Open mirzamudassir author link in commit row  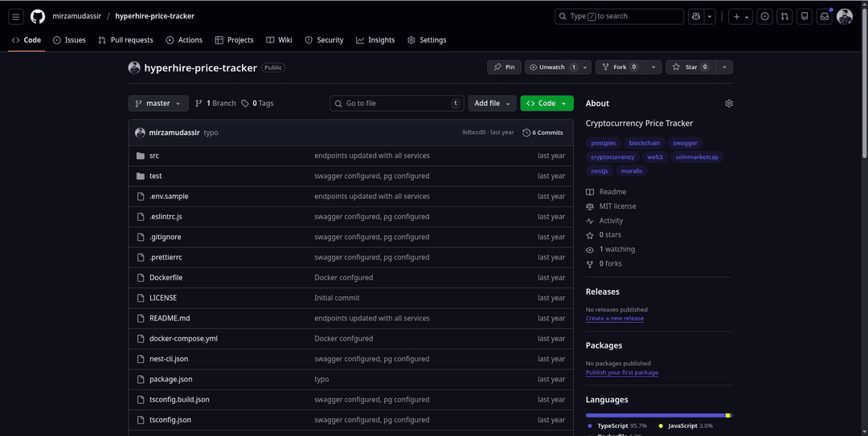(x=174, y=132)
